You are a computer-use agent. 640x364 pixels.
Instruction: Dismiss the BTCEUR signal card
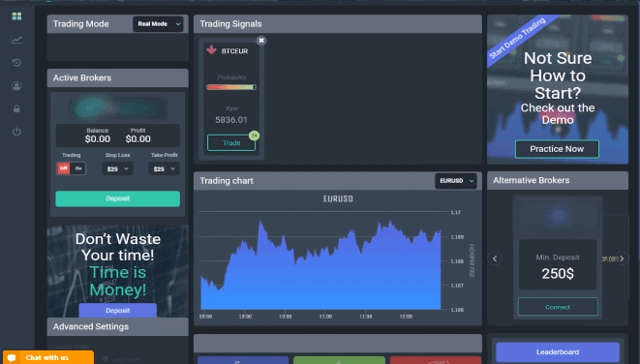[261, 41]
